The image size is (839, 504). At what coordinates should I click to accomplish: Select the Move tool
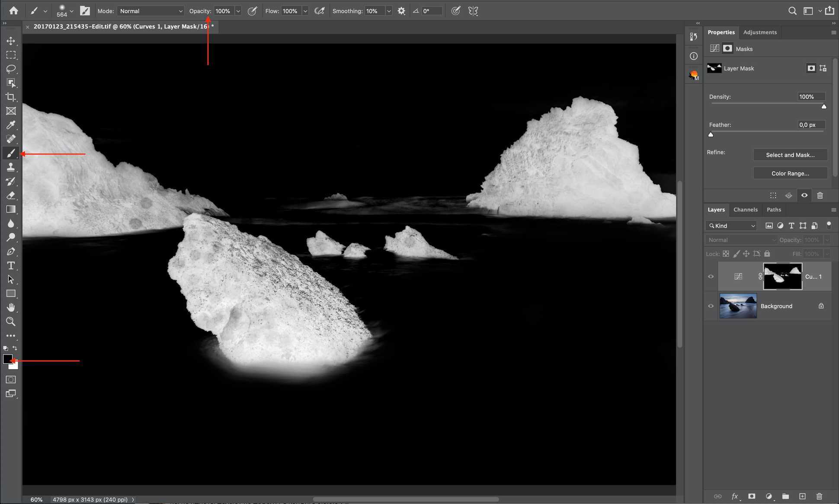coord(11,41)
